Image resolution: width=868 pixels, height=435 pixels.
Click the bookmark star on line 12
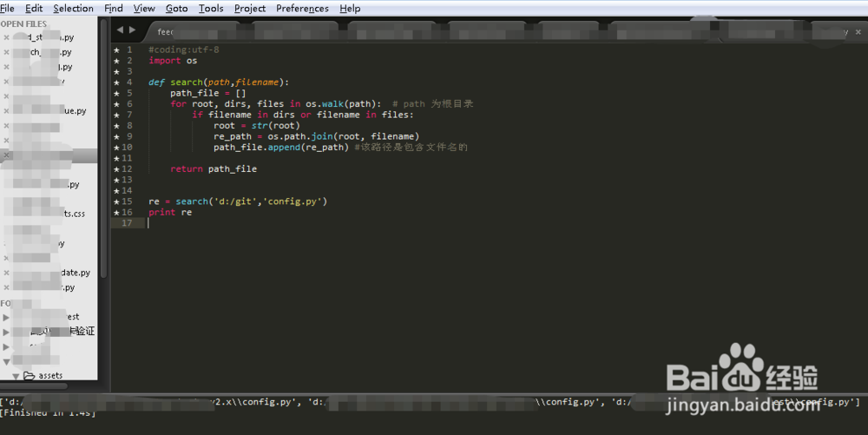(x=117, y=169)
